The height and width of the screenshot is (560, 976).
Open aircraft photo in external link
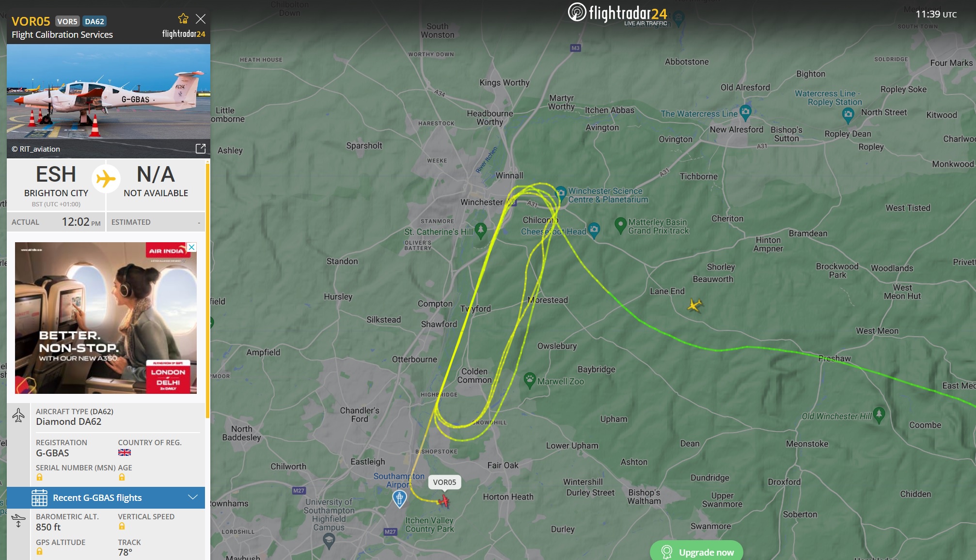[x=201, y=148]
